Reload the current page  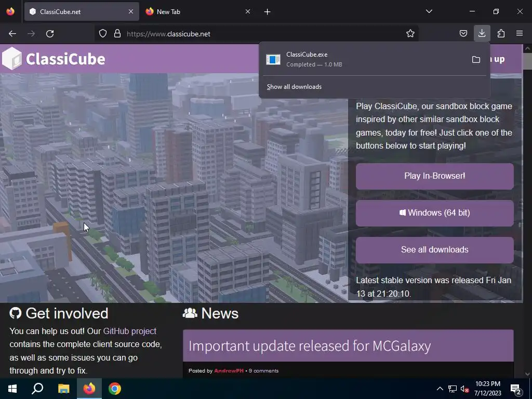click(x=50, y=34)
